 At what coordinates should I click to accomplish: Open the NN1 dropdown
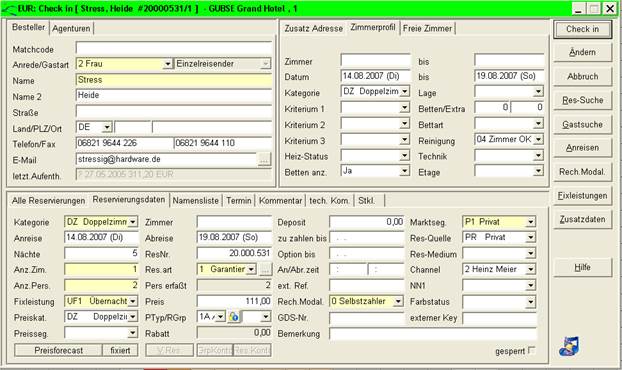(531, 286)
